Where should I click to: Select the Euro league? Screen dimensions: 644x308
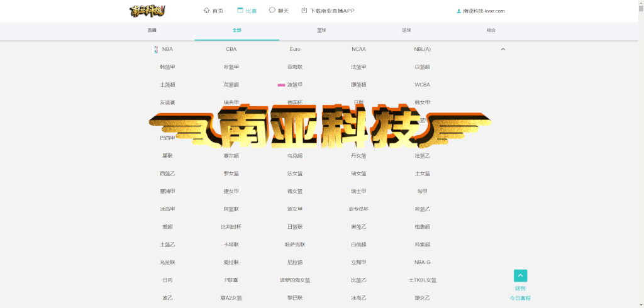[x=295, y=49]
